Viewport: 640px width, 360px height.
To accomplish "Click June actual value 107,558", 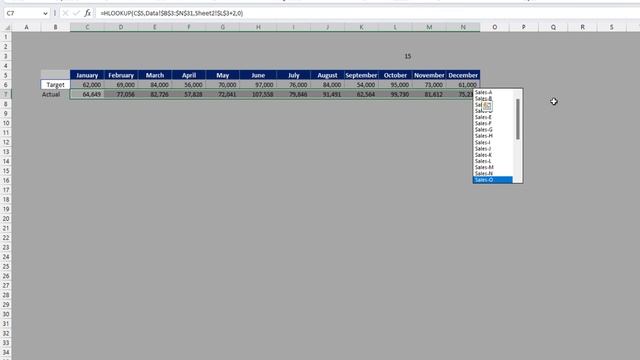I will coord(258,94).
